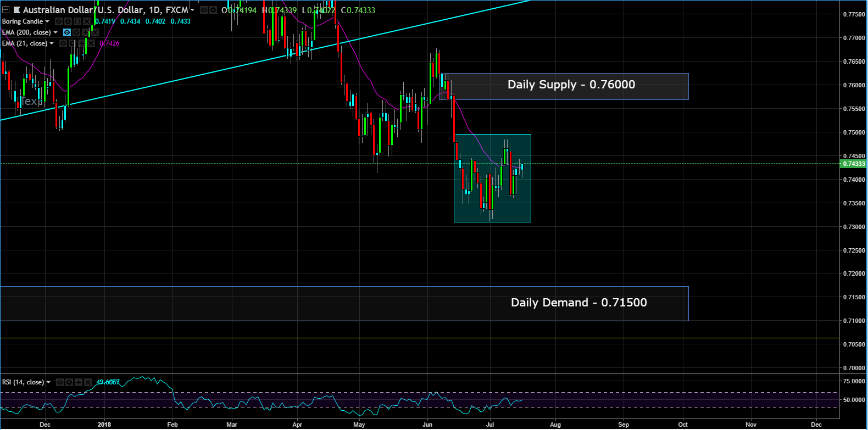Click the 0.76000 price axis label
The width and height of the screenshot is (868, 430).
pos(854,85)
